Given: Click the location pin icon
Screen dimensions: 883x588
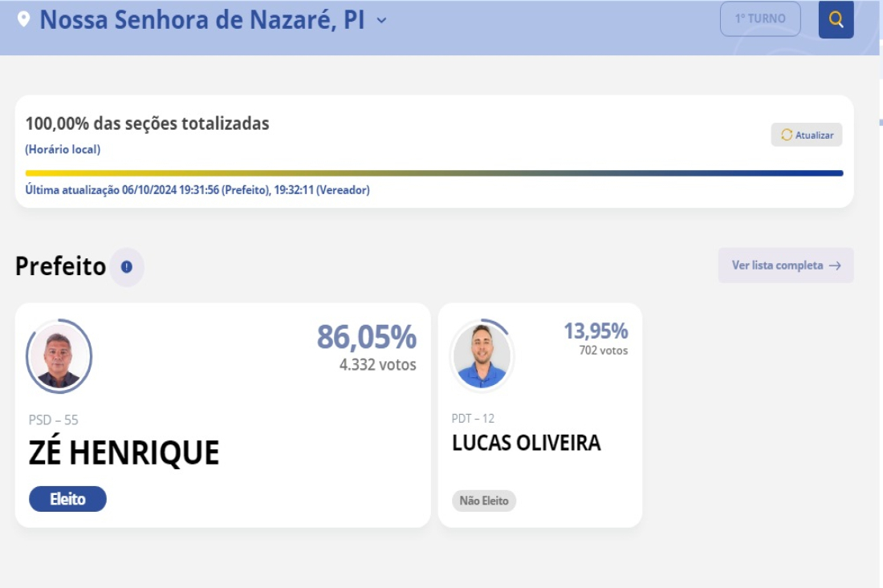Looking at the screenshot, I should (23, 19).
